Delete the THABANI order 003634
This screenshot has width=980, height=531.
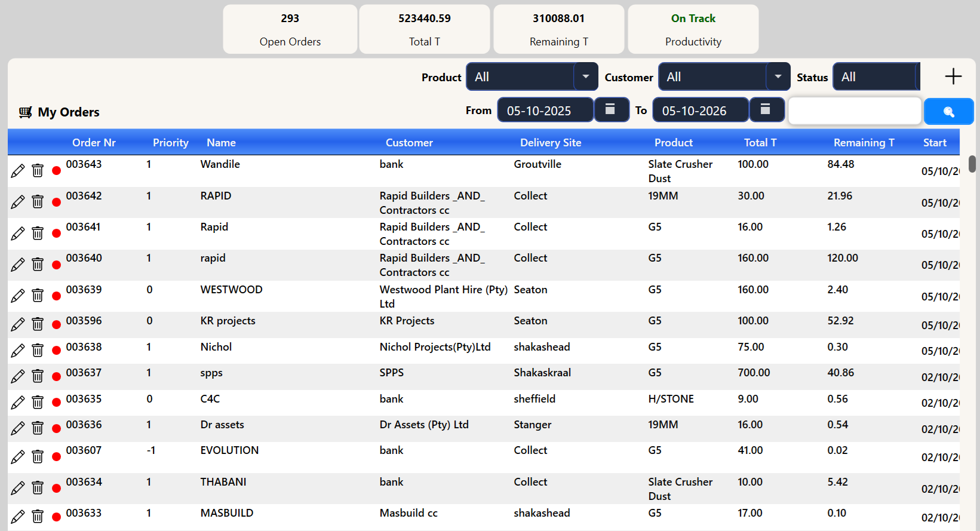(x=38, y=488)
